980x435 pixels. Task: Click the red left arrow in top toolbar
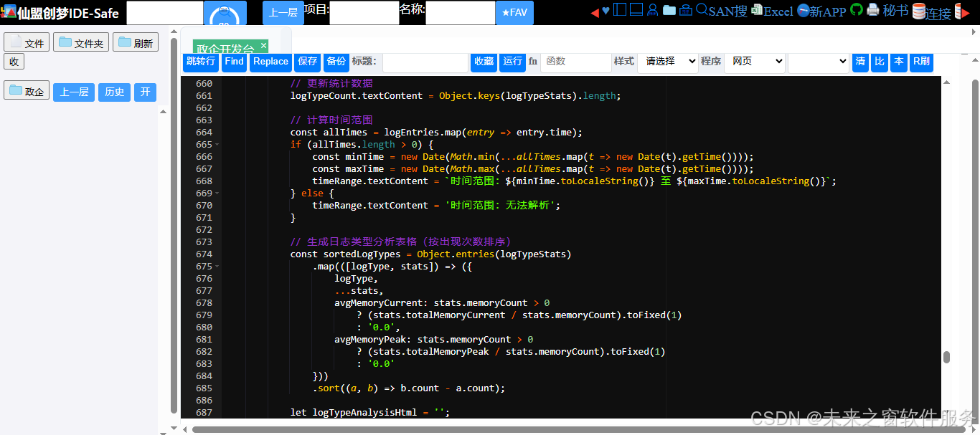[x=594, y=11]
